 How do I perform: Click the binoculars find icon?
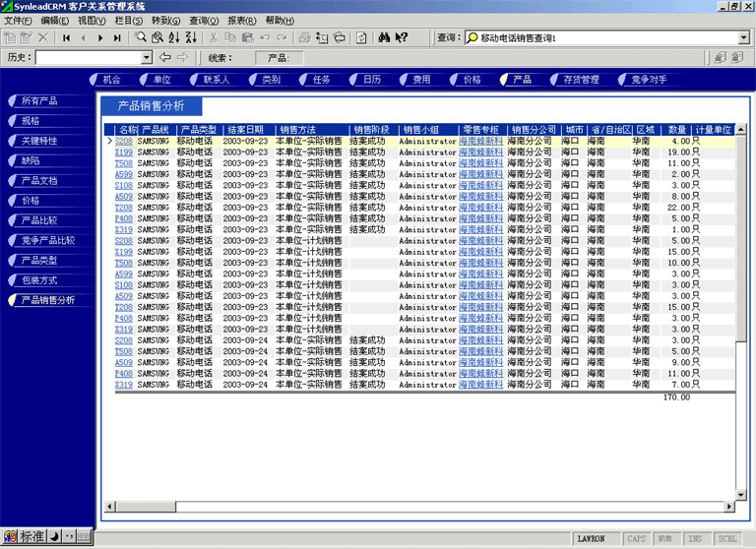coord(383,37)
